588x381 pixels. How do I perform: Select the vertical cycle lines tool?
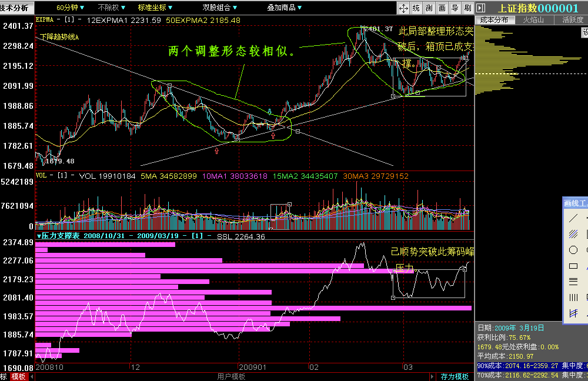click(x=573, y=298)
